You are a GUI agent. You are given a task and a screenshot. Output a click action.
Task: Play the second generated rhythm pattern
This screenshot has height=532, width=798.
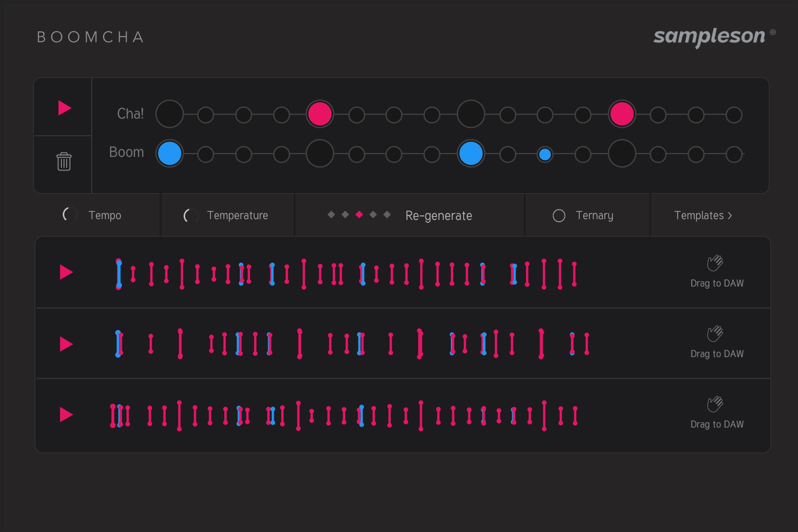coord(66,343)
